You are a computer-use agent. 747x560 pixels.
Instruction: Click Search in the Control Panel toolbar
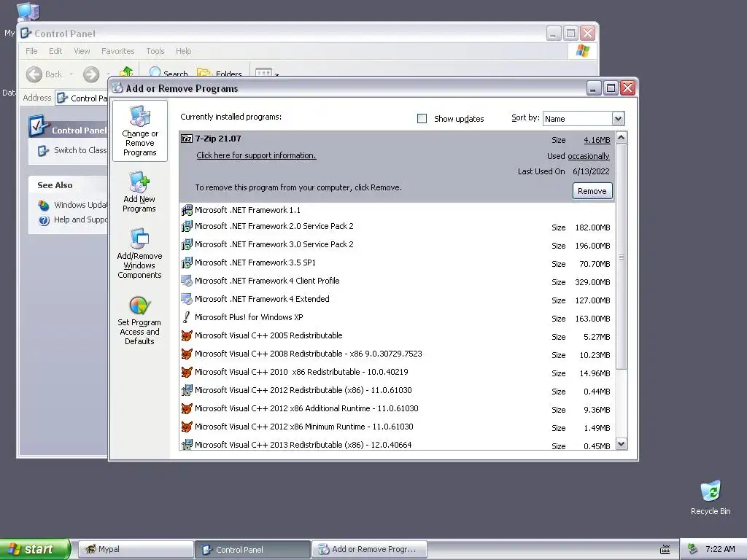coord(169,74)
